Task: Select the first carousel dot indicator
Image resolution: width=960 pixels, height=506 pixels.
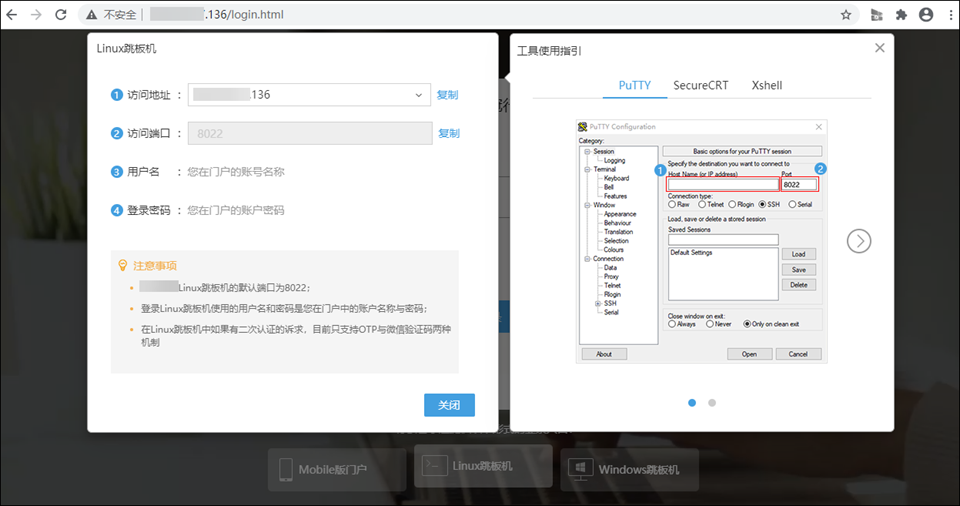Action: tap(692, 403)
